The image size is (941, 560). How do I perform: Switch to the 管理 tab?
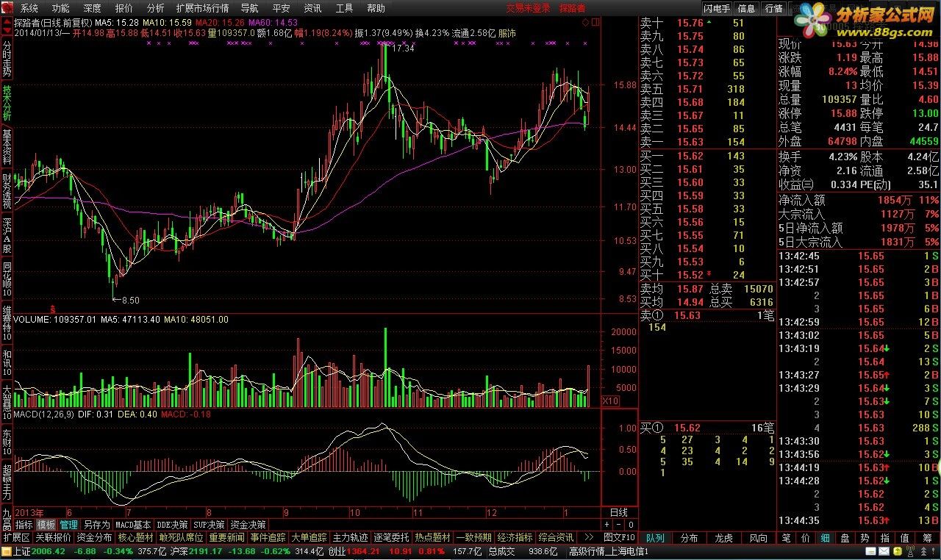(68, 525)
